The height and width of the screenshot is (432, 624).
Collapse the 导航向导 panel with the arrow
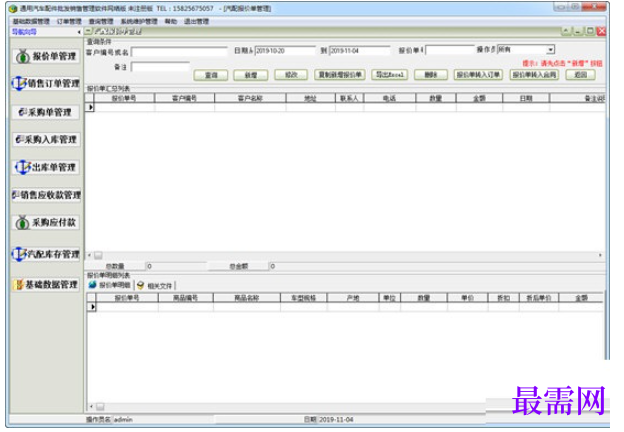(x=79, y=32)
